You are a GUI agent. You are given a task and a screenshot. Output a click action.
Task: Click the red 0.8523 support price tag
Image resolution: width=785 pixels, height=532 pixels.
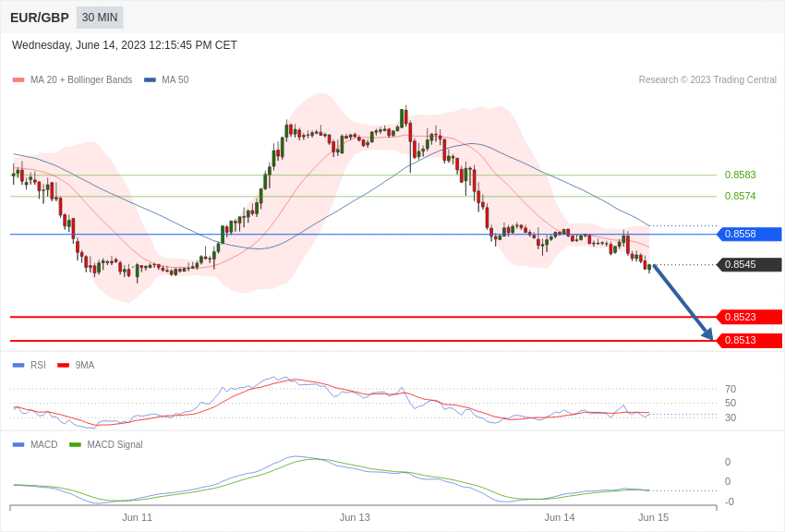750,317
